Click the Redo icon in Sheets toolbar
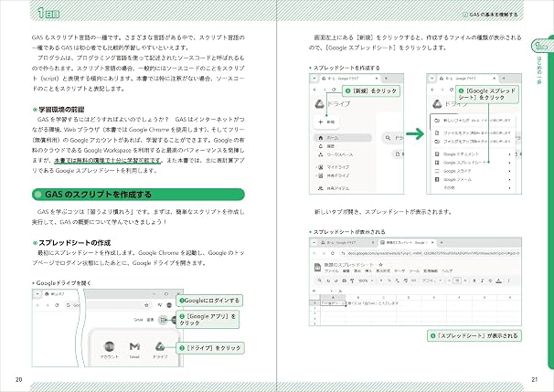 pos(336,281)
